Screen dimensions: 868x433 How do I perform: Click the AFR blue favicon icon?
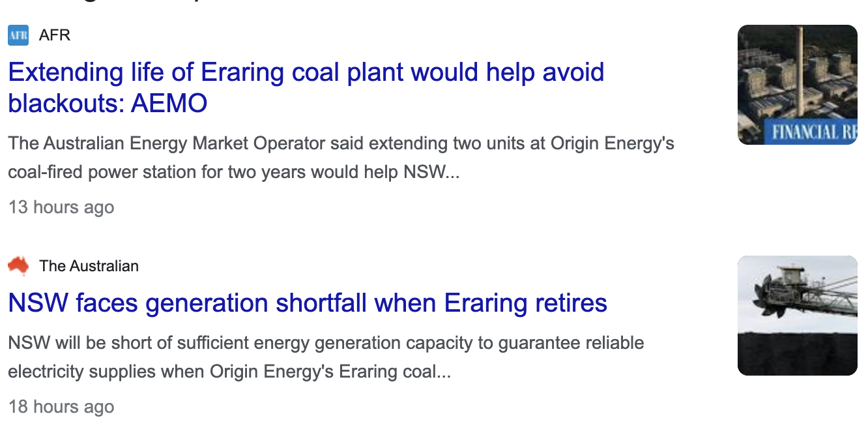(18, 35)
